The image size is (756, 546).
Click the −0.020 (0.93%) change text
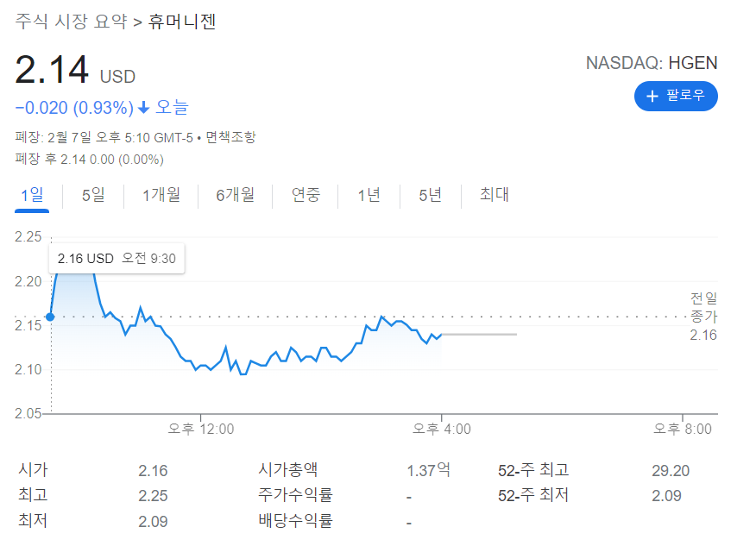(x=74, y=108)
